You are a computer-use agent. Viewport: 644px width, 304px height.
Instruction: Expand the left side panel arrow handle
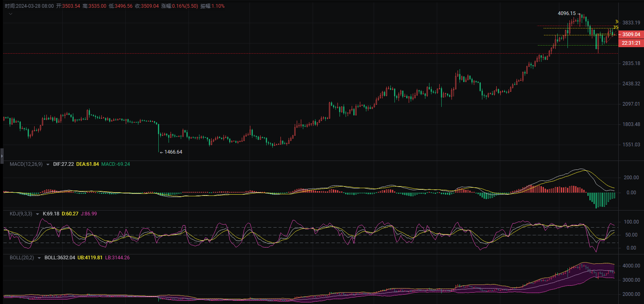tap(2, 155)
